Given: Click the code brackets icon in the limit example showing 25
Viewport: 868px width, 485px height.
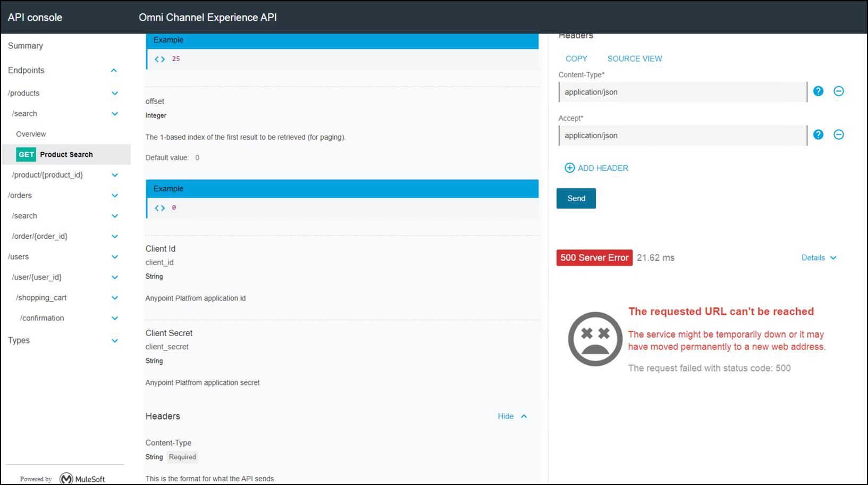Looking at the screenshot, I should pyautogui.click(x=159, y=59).
